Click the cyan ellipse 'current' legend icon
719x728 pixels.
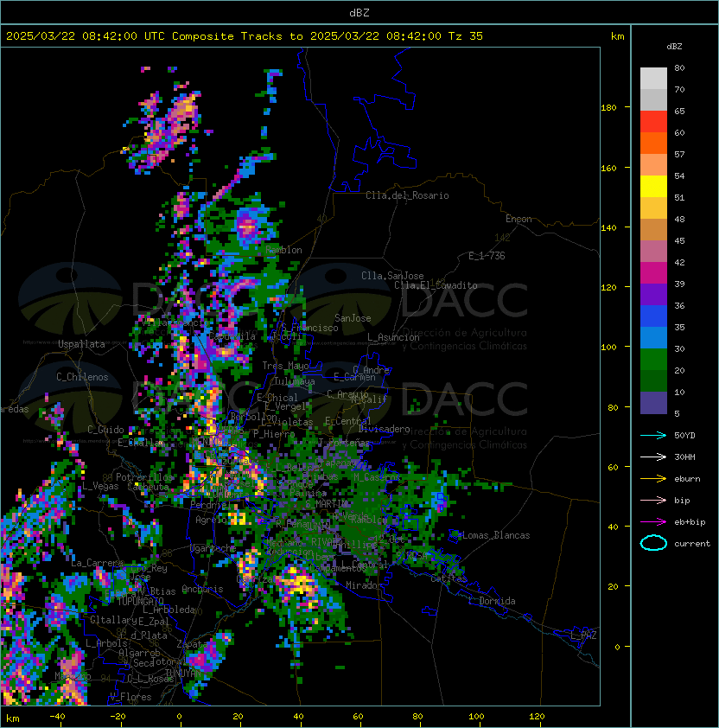pos(653,543)
